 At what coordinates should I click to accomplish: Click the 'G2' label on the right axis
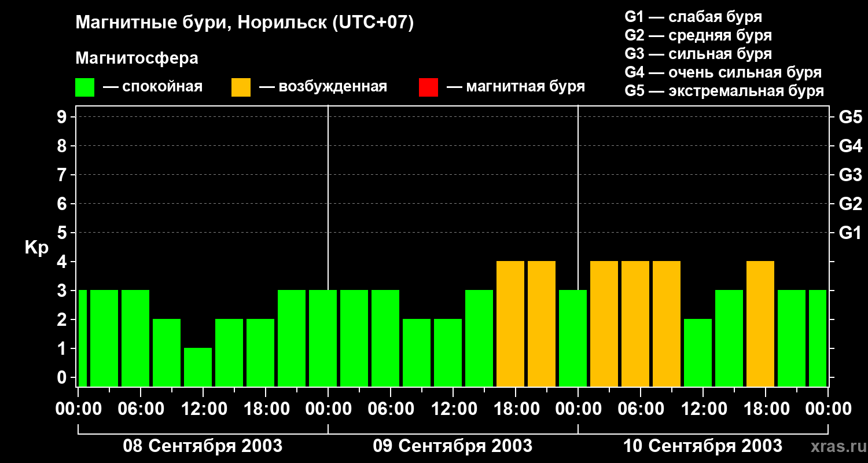coord(851,204)
